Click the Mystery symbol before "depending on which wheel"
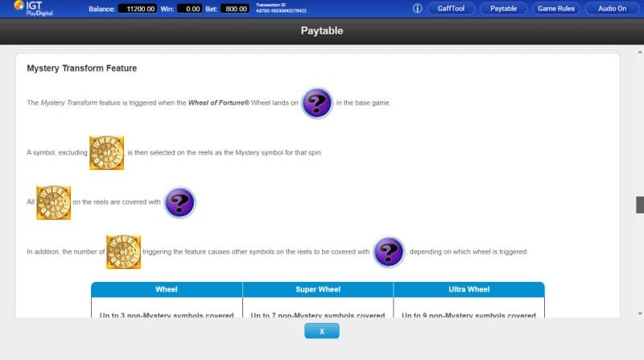The width and height of the screenshot is (644, 360). pos(389,252)
